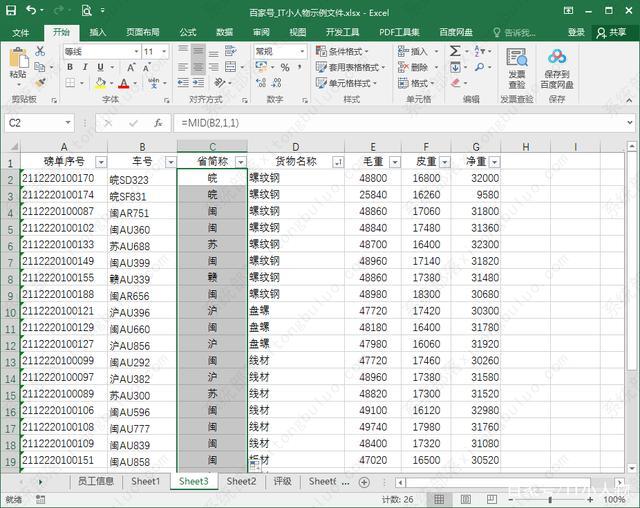The image size is (640, 508).
Task: Open the 公式 ribbon tab
Action: pos(187,32)
